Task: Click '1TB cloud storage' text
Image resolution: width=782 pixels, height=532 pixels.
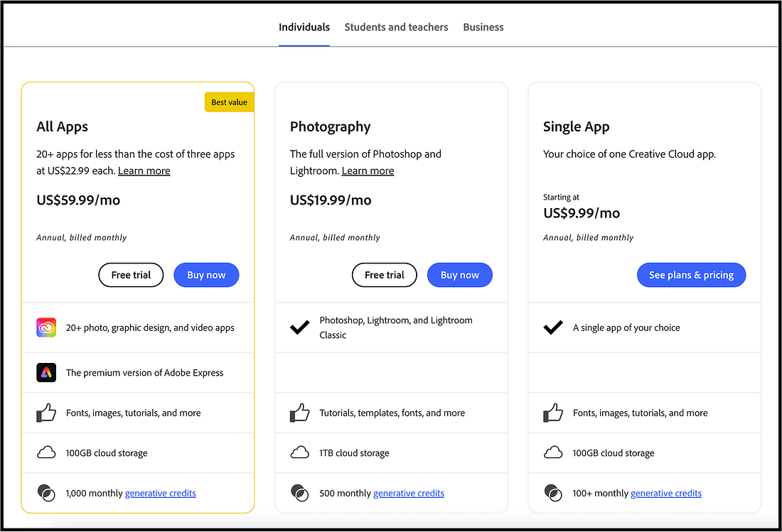Action: click(355, 453)
